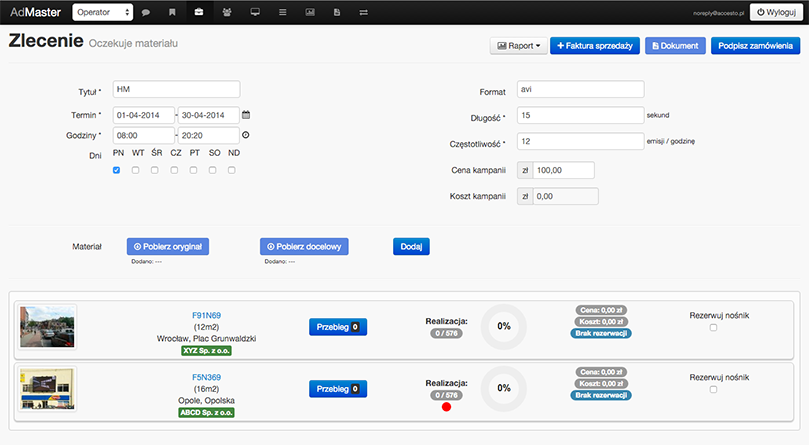Click the F91N69 realization progress circle
This screenshot has height=445, width=809.
pyautogui.click(x=504, y=326)
